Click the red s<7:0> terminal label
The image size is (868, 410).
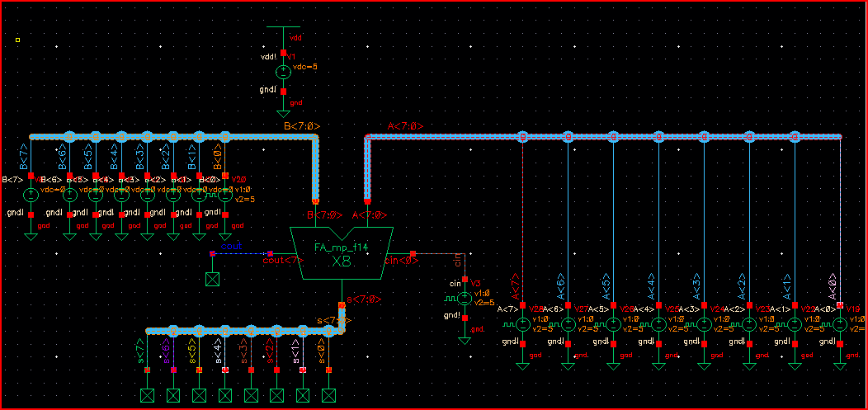[x=364, y=299]
